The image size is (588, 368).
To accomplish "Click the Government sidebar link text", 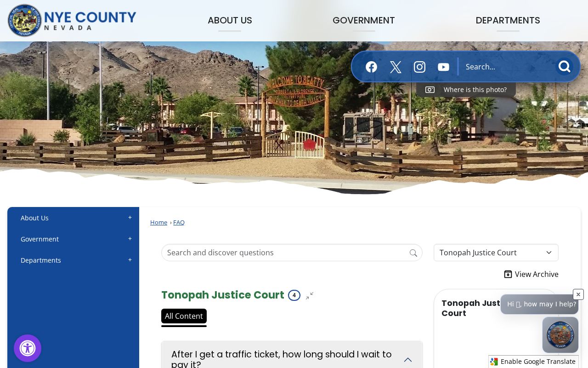I will [x=40, y=239].
